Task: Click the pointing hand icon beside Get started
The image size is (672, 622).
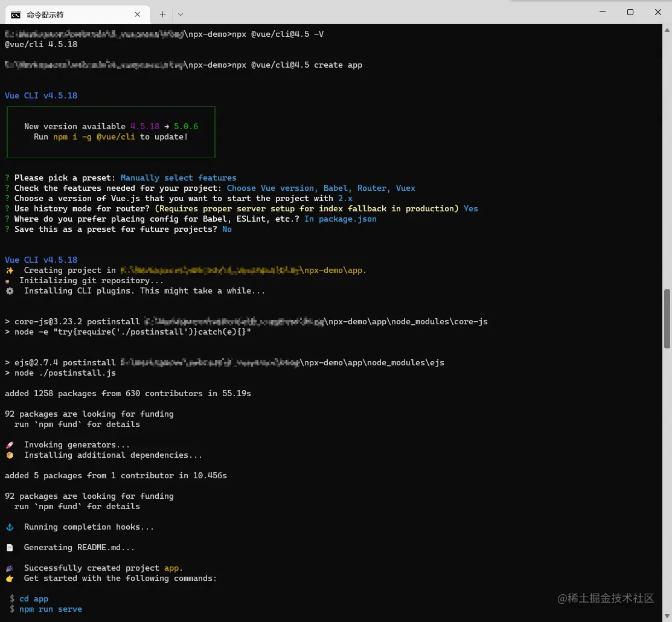Action: coord(10,579)
